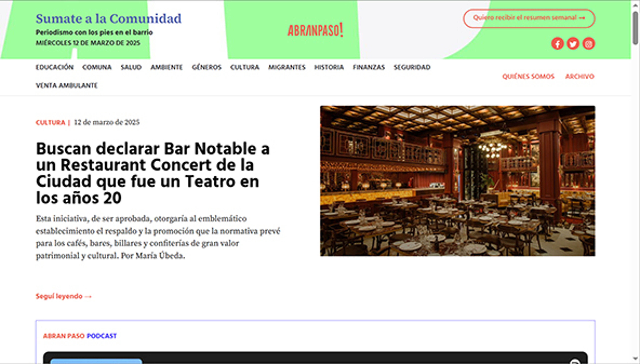Click the vertical scrollbar thumb

coord(635,28)
